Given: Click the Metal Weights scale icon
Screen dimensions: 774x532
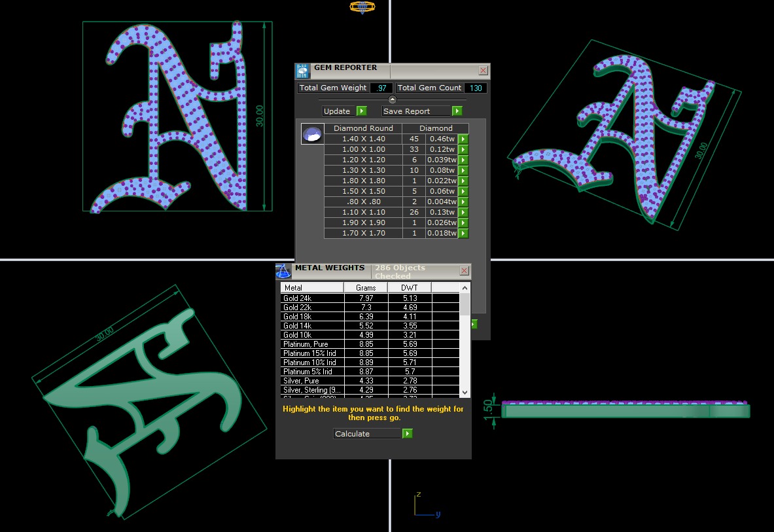Looking at the screenshot, I should pos(283,272).
